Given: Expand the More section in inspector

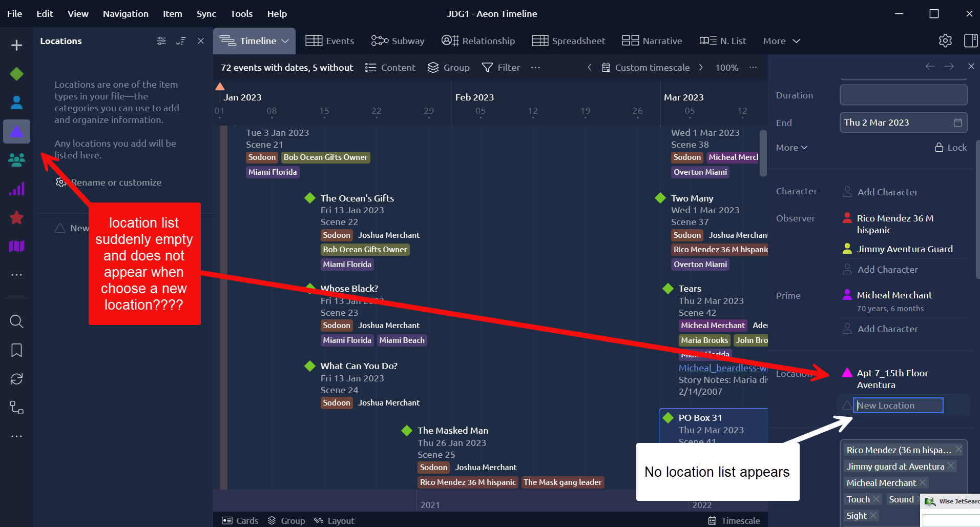Looking at the screenshot, I should 791,148.
